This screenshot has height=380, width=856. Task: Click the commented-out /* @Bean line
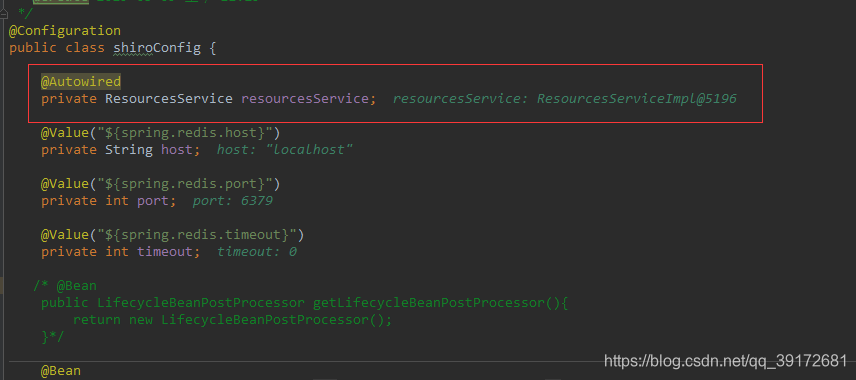coord(65,286)
